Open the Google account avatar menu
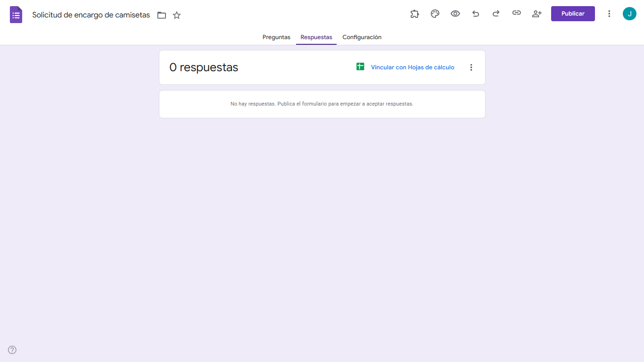644x362 pixels. [629, 14]
